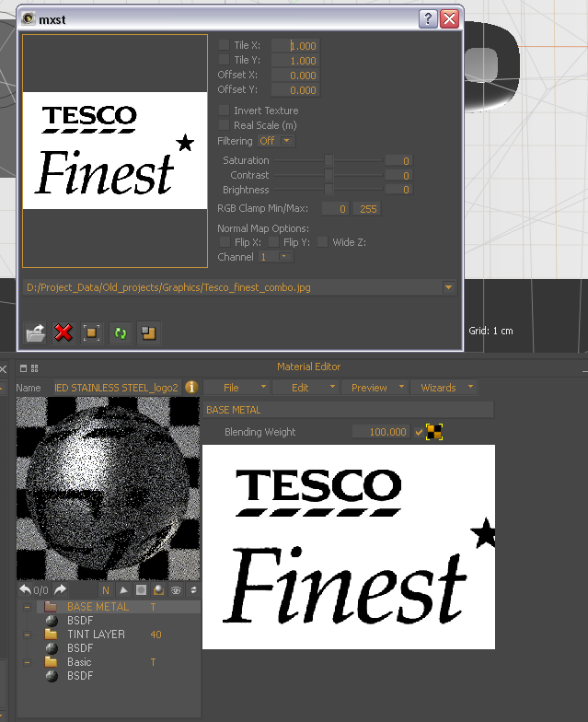Click the load texture folder icon
Screen dimensions: 588x722
pos(35,332)
